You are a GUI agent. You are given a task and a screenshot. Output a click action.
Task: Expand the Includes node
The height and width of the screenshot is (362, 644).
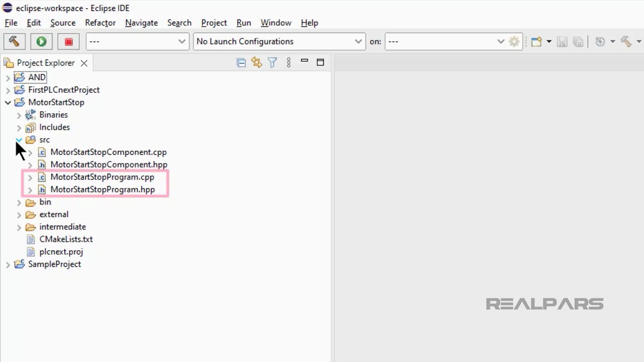click(x=19, y=128)
